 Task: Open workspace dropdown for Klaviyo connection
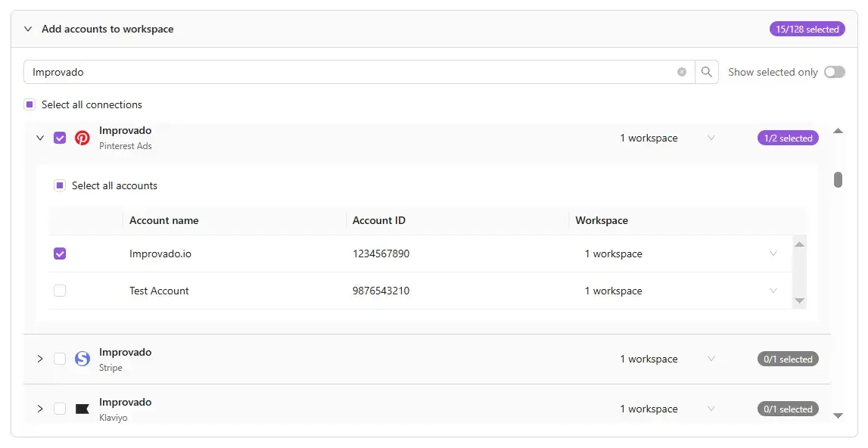coord(711,409)
